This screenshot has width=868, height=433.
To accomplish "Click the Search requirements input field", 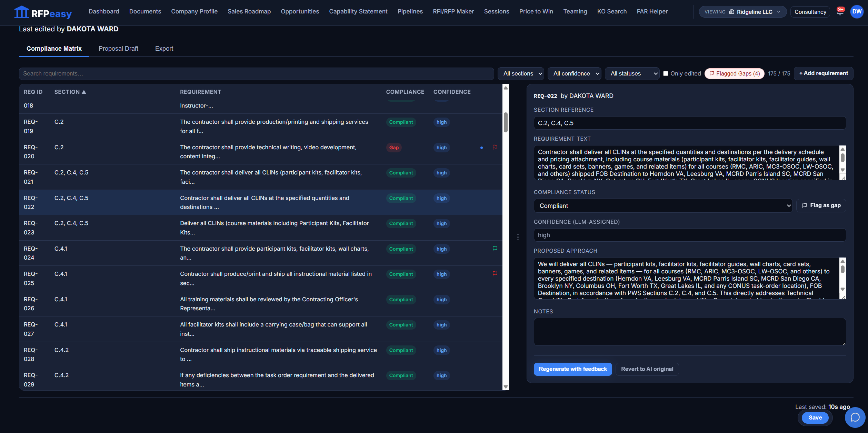I will click(x=256, y=74).
